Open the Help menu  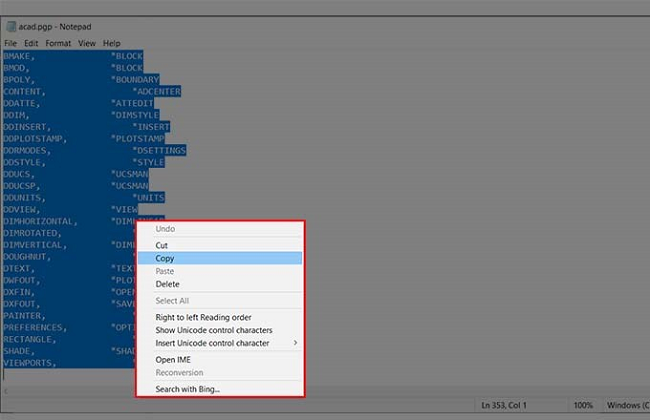112,43
